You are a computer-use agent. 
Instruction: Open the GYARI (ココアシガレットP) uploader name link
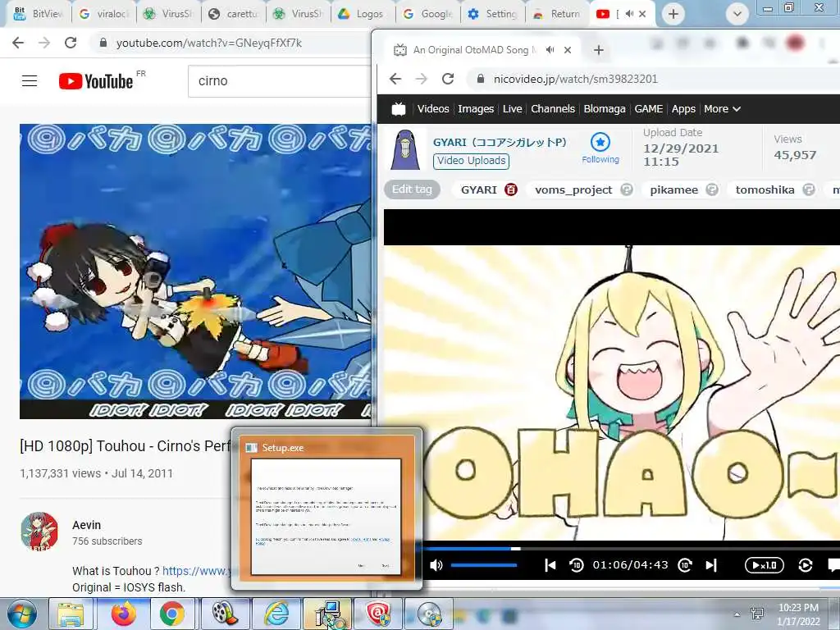[x=500, y=142]
